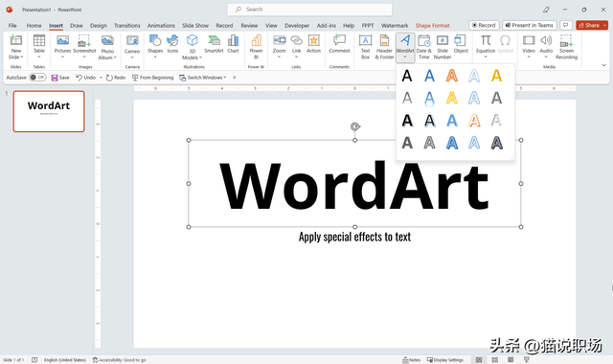Toggle the AutoSave switch
The width and height of the screenshot is (613, 364).
[37, 78]
